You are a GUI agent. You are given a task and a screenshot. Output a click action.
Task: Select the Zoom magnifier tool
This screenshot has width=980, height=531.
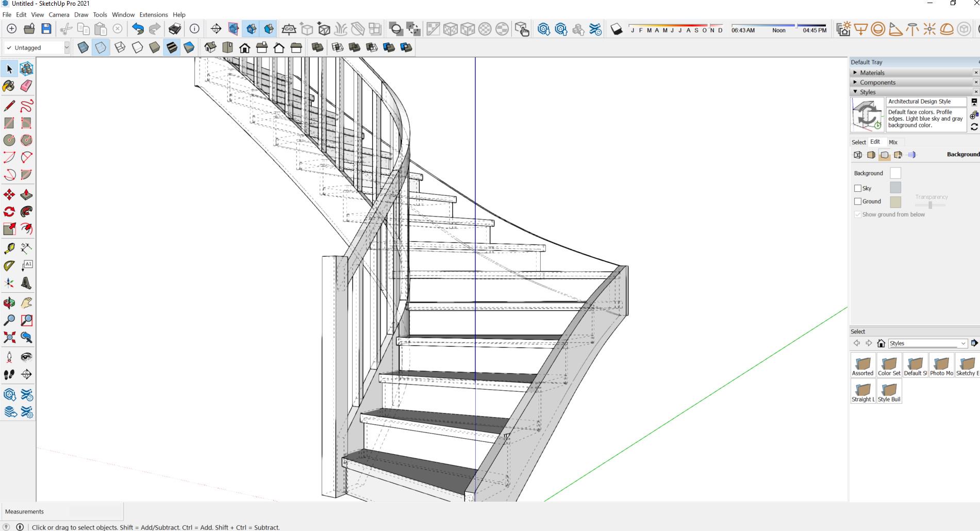9,320
